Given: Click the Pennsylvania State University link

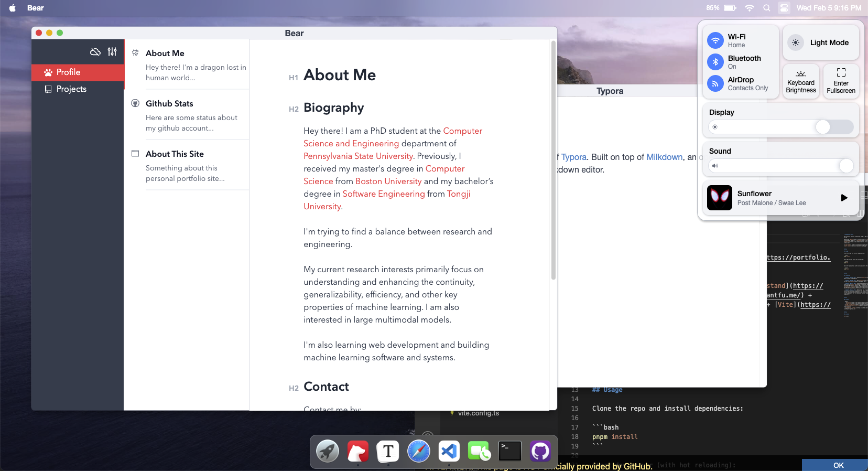Looking at the screenshot, I should click(x=358, y=156).
